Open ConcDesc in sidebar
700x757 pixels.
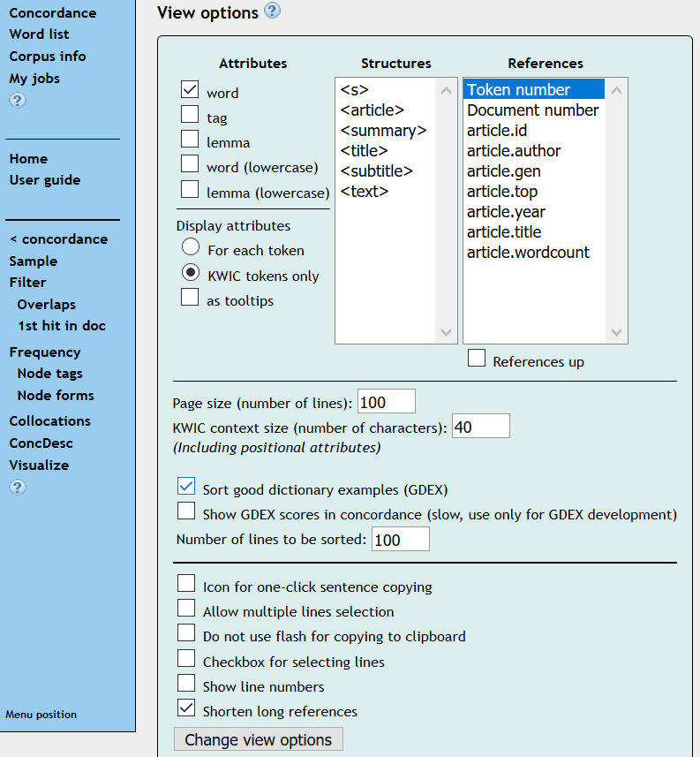click(41, 443)
